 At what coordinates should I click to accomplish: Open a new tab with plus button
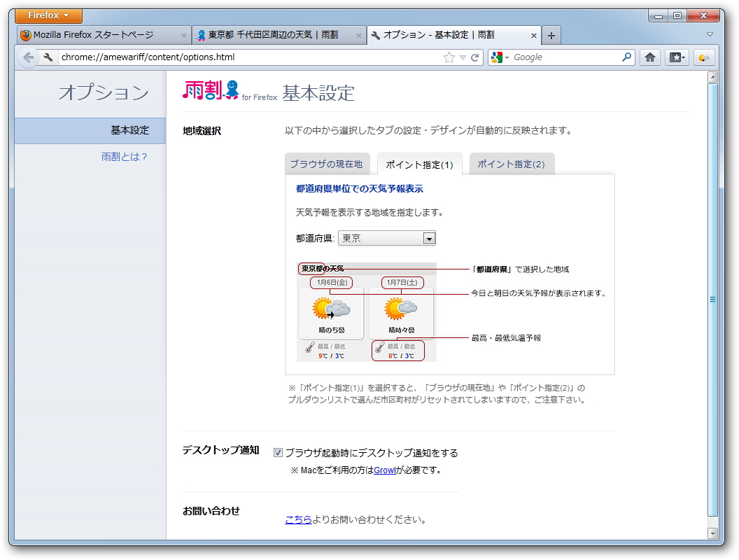551,36
